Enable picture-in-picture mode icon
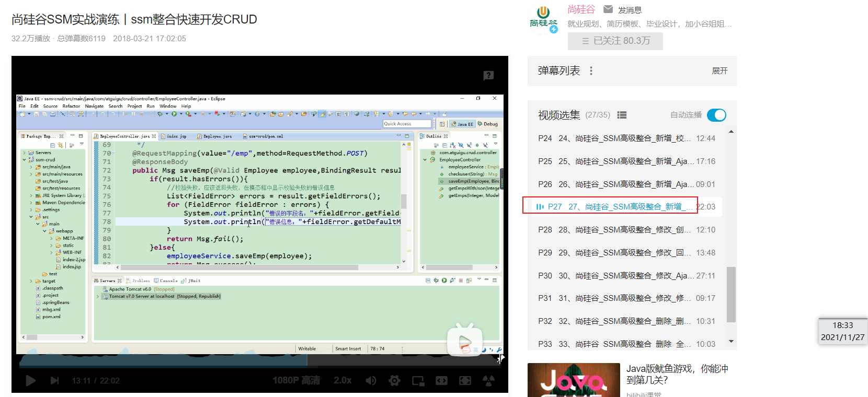The width and height of the screenshot is (868, 397). 418,381
